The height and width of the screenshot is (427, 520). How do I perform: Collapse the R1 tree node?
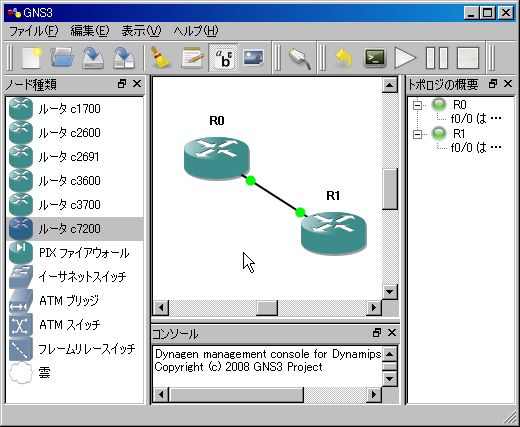(417, 134)
